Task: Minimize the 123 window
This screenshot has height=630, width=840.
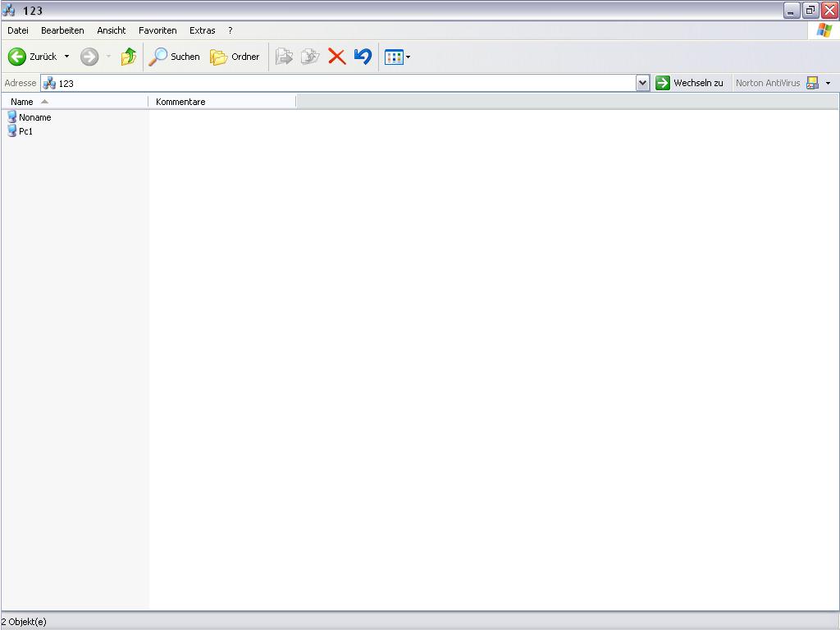Action: pos(792,10)
